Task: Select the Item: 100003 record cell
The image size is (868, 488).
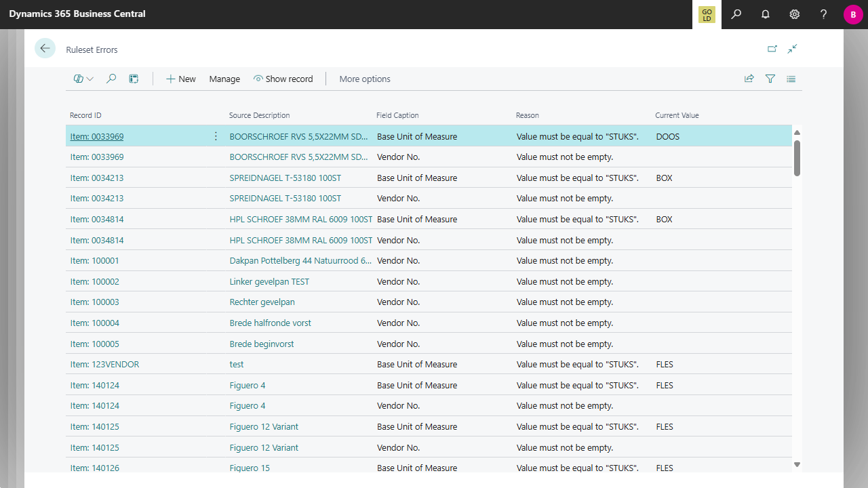Action: pos(95,302)
